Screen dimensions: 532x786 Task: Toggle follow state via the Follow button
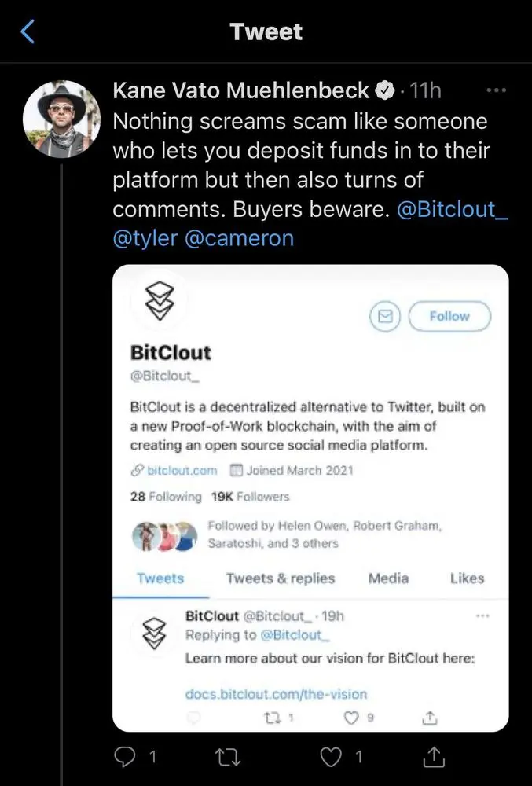tap(449, 316)
